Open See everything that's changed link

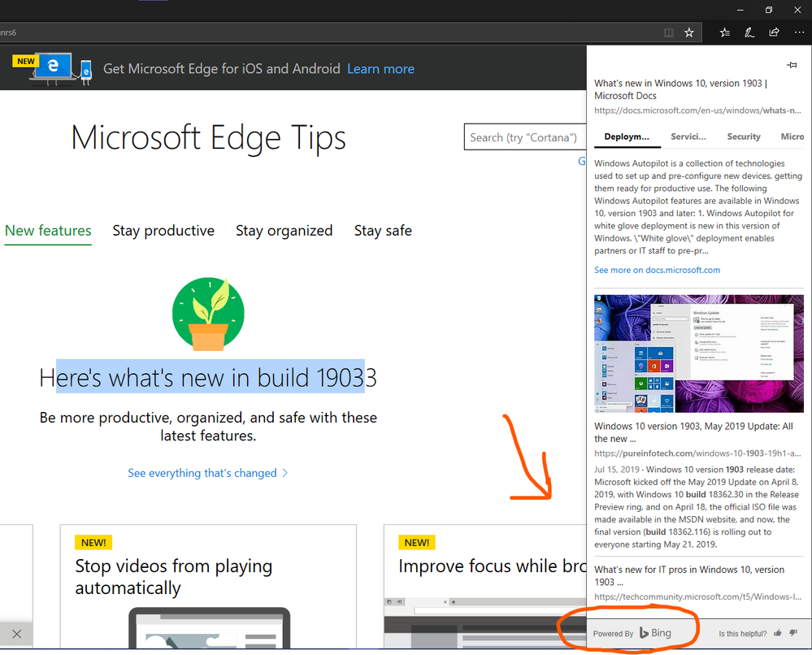[207, 473]
